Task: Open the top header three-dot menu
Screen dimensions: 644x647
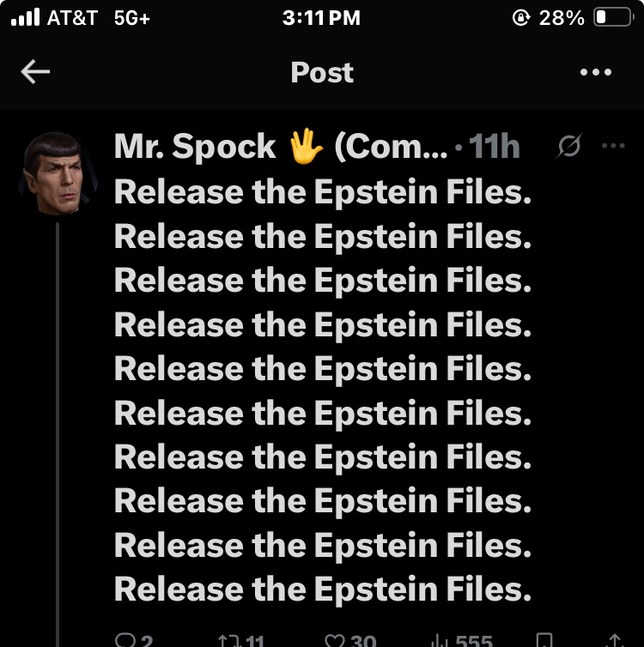Action: [596, 73]
